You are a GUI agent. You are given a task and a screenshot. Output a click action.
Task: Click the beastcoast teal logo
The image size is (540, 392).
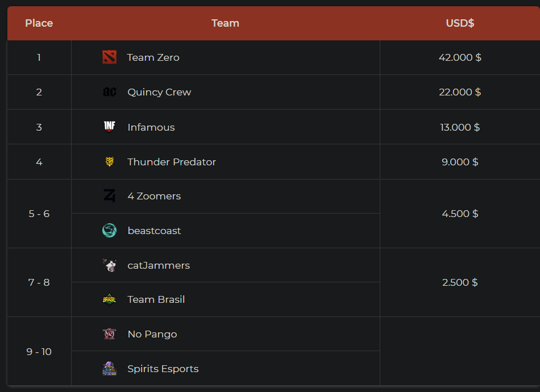[x=110, y=231]
